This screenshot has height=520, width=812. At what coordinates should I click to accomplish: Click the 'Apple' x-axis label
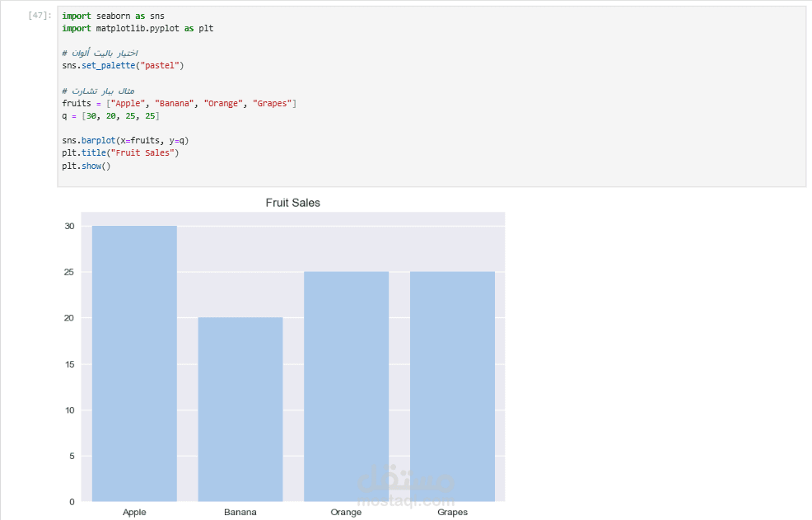point(134,513)
